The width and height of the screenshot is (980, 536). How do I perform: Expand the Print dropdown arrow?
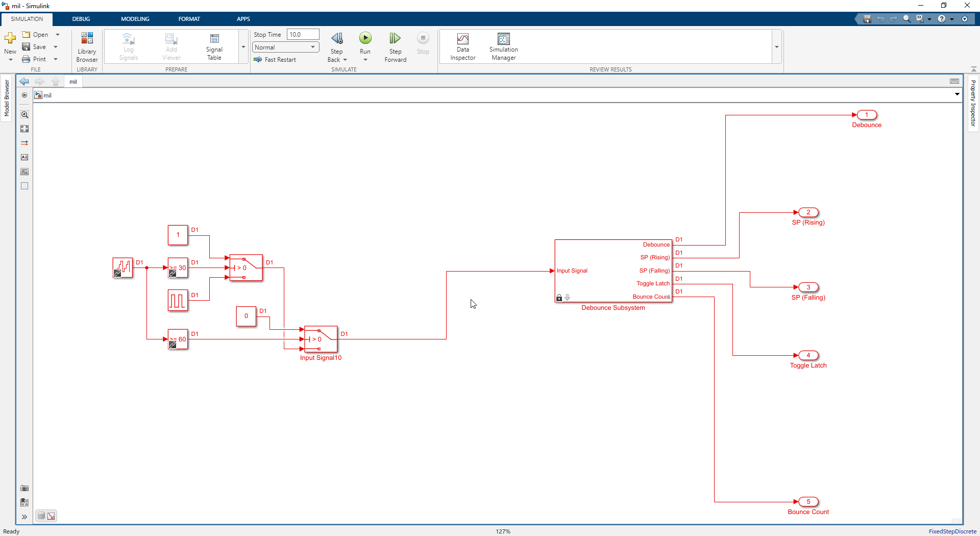click(x=56, y=59)
